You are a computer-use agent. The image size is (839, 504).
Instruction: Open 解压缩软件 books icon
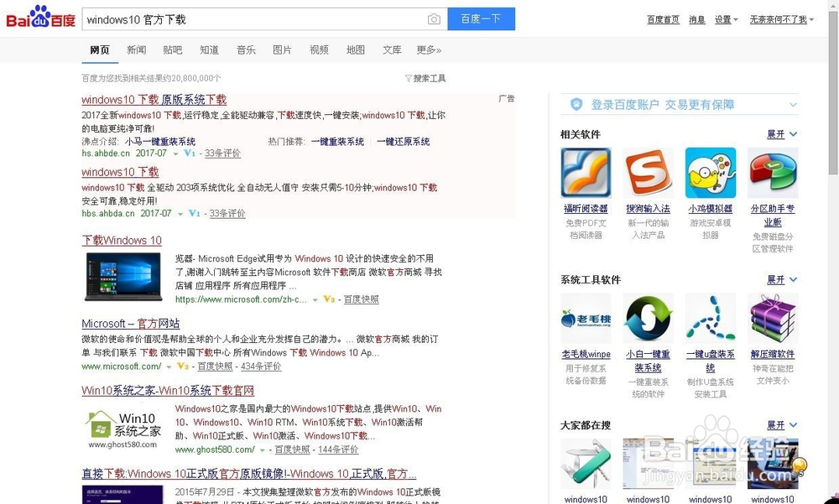[773, 319]
